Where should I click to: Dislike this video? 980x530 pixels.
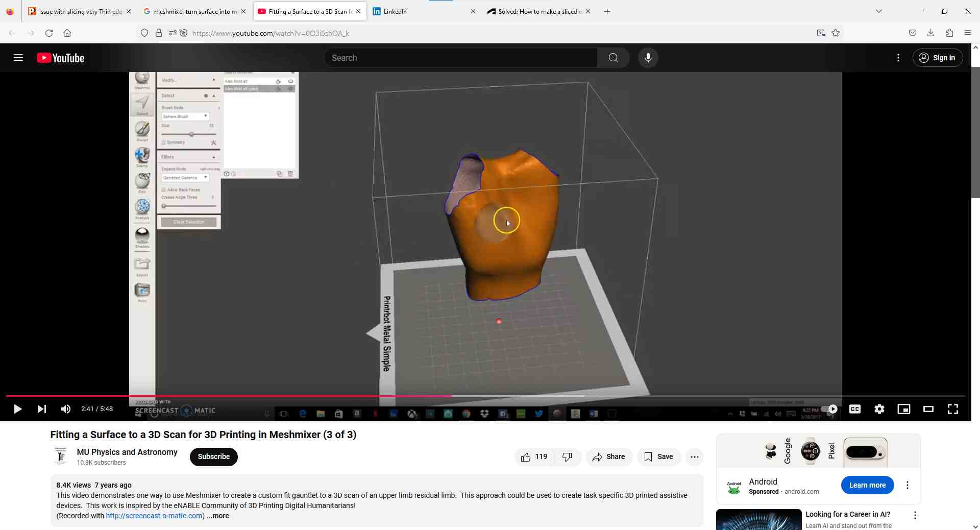click(x=568, y=457)
